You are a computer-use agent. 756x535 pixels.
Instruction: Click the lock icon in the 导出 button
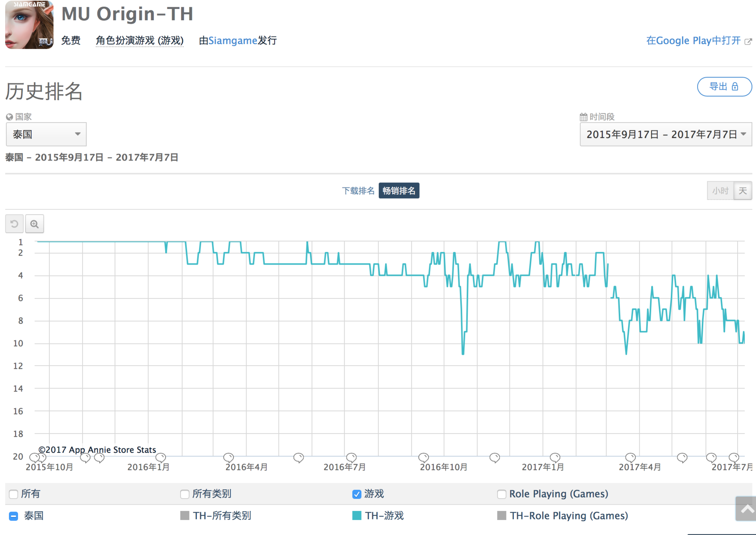coord(735,87)
